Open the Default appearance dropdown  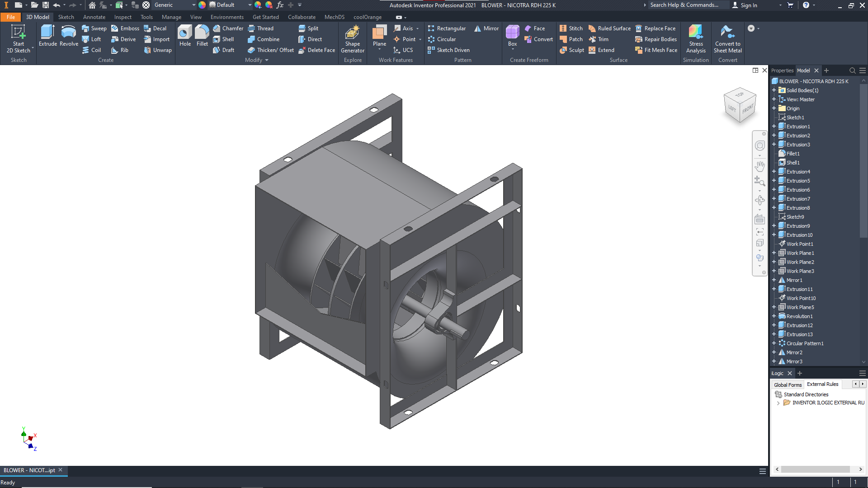click(x=250, y=5)
